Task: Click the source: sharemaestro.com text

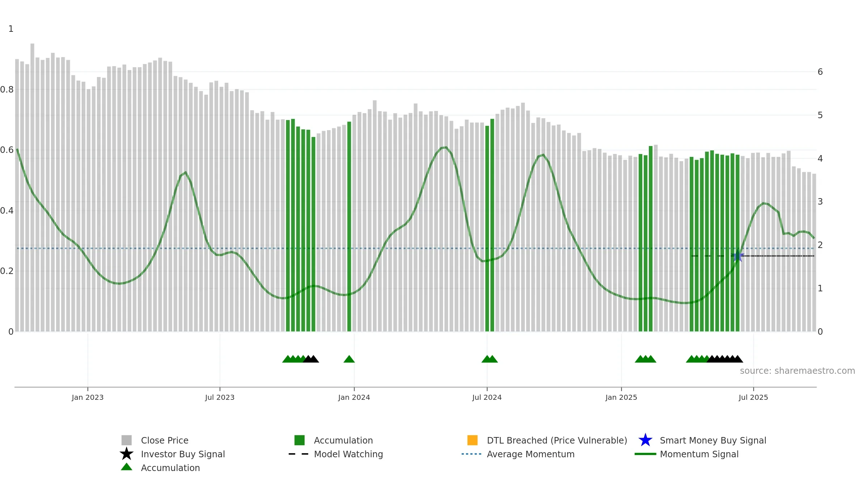Action: 797,371
